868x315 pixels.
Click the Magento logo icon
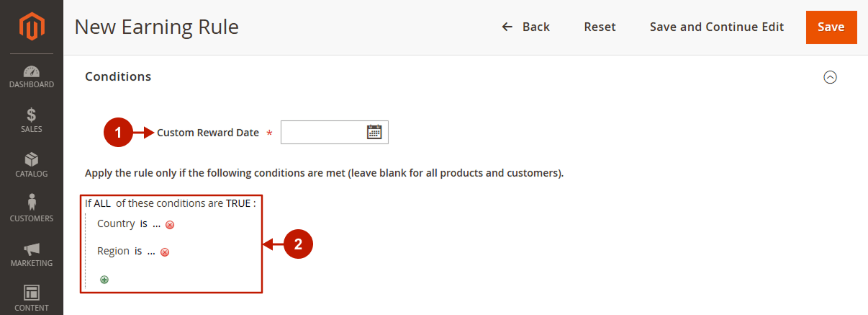32,27
